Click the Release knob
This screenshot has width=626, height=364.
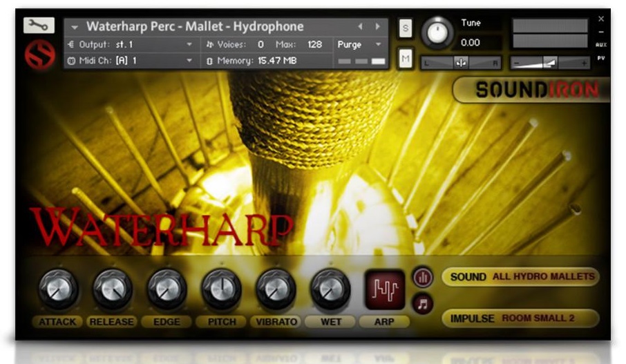[112, 289]
